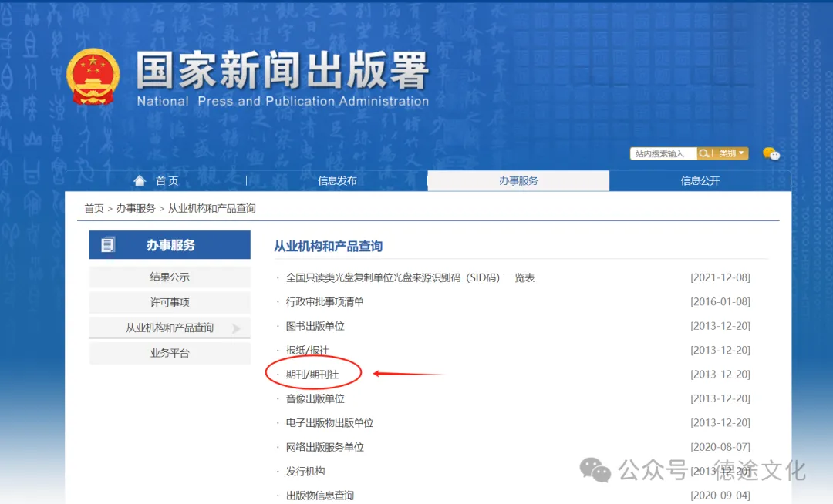Open 业务平台 in the sidebar
833x504 pixels.
[x=170, y=354]
